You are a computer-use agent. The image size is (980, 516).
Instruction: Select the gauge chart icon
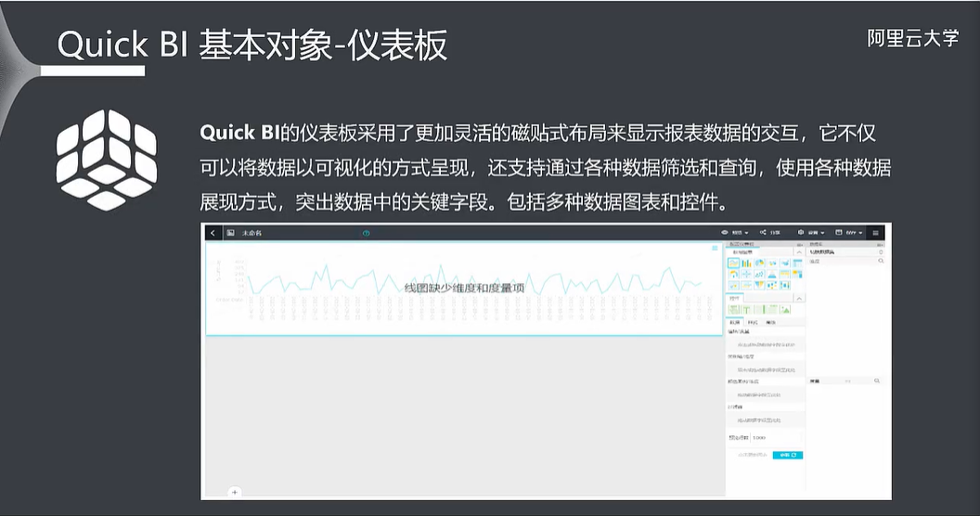pyautogui.click(x=734, y=275)
